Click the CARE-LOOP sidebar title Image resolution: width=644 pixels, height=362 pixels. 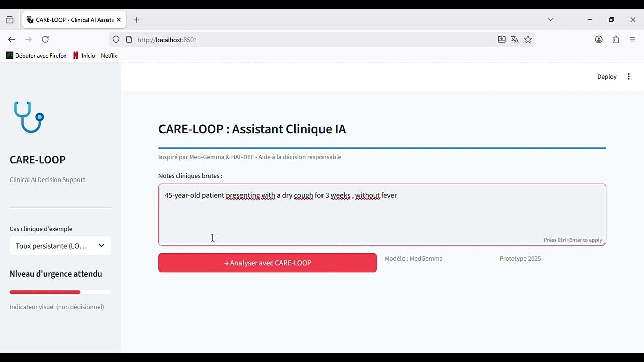(x=38, y=160)
